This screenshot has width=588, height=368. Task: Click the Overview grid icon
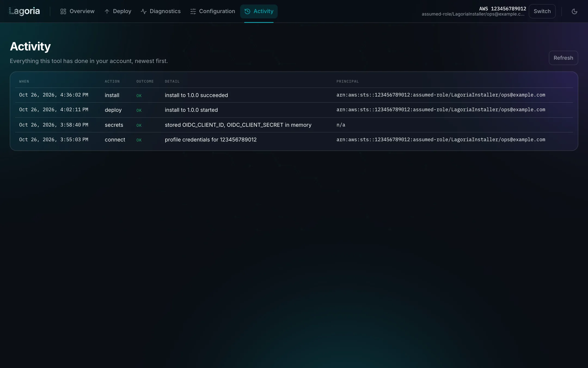(63, 11)
